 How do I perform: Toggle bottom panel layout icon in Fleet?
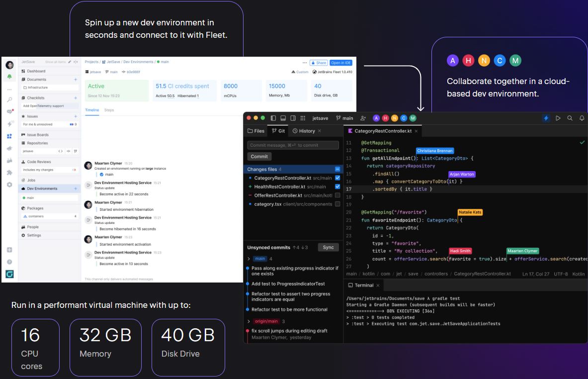tap(283, 118)
